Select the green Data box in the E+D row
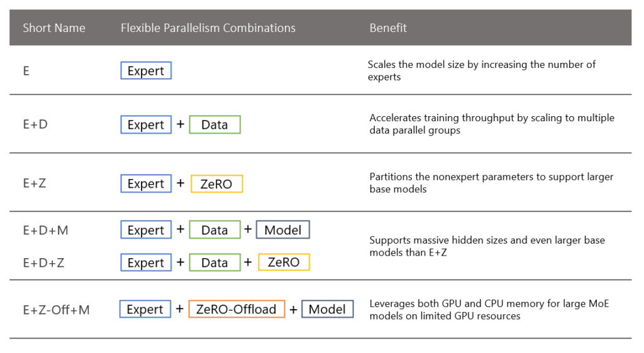Image resolution: width=644 pixels, height=353 pixels. [214, 125]
